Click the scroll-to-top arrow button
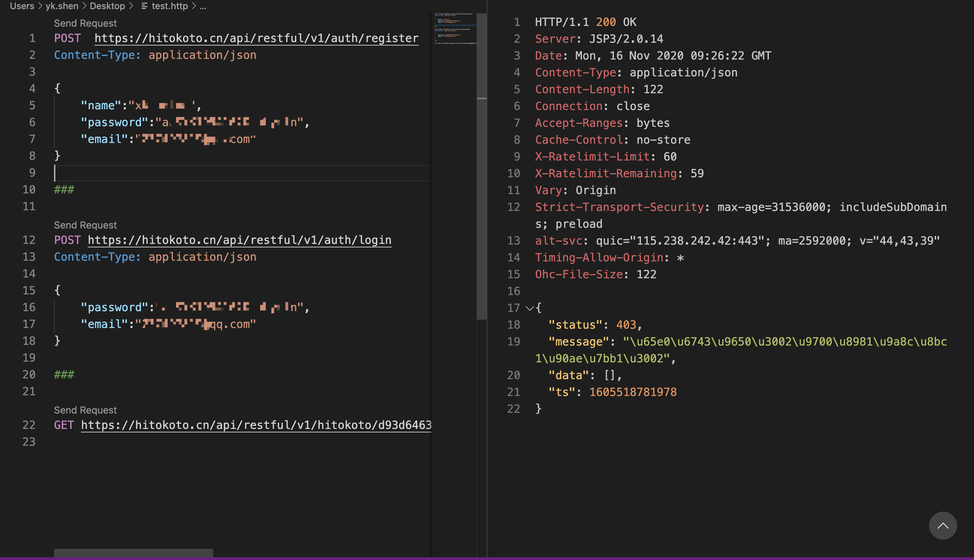This screenshot has height=560, width=974. click(943, 525)
